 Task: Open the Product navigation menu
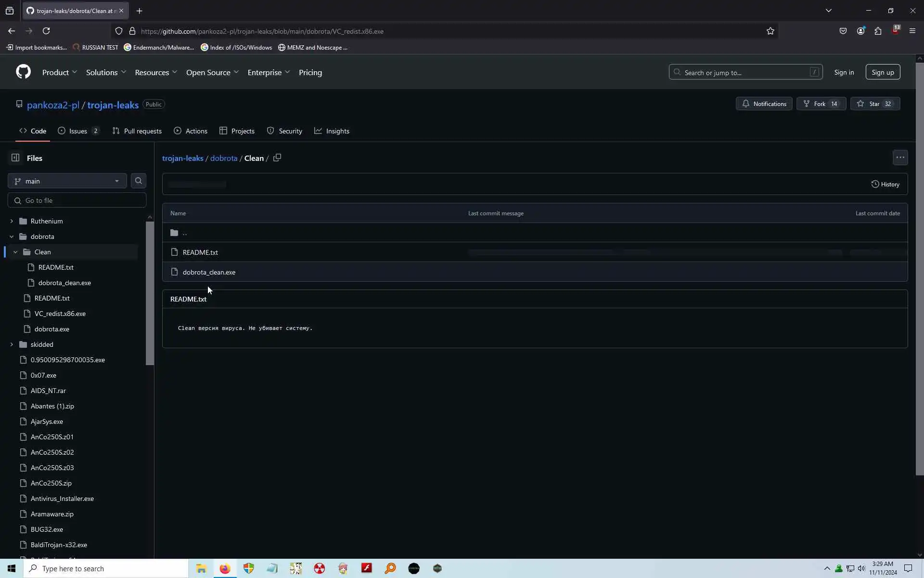click(59, 72)
